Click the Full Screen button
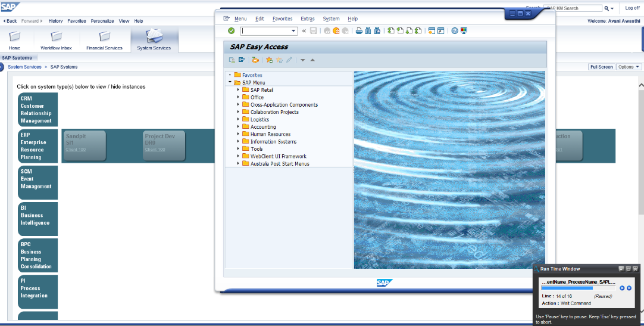 tap(601, 67)
